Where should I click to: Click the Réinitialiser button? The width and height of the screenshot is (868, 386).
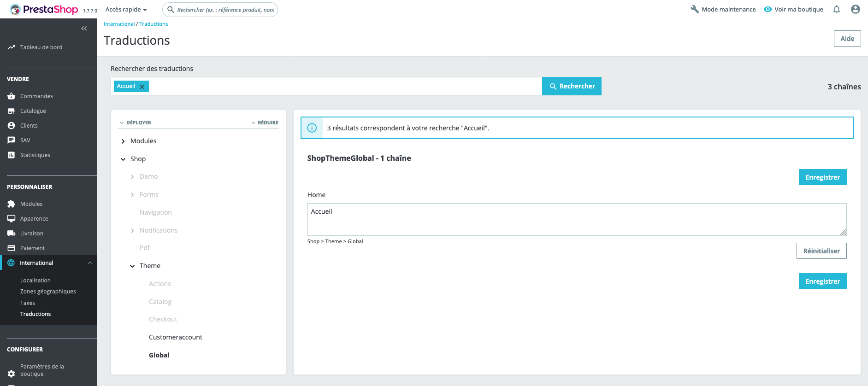click(x=821, y=251)
